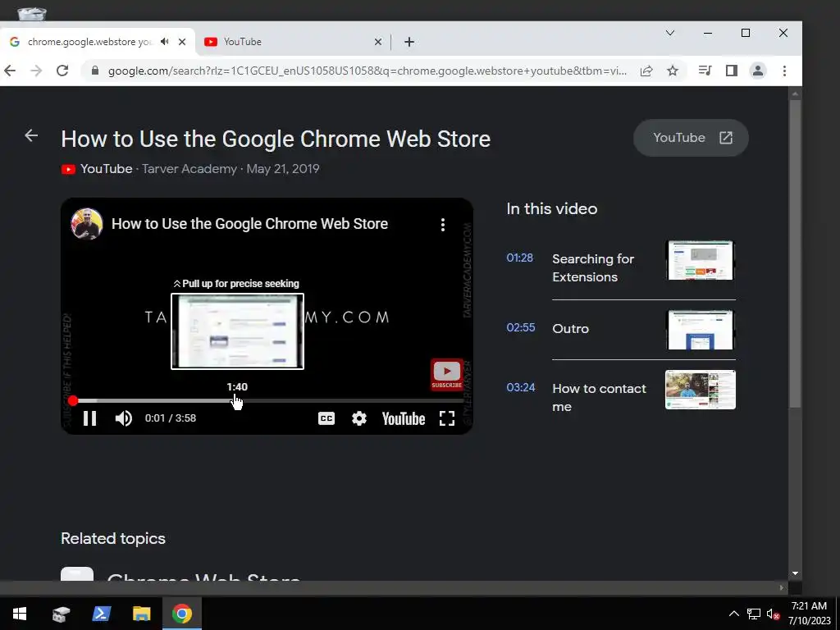Go back using page back arrow
Image resolution: width=840 pixels, height=630 pixels.
[x=31, y=136]
